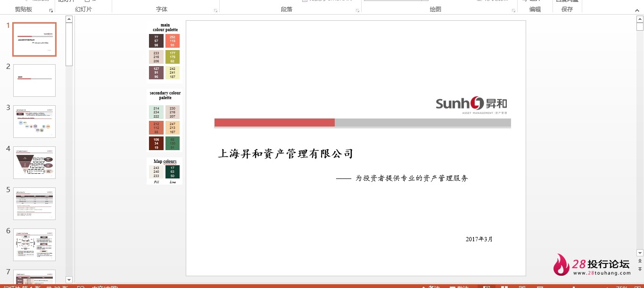644x288 pixels.
Task: Select slide 6 thumbnail
Action: 34,245
